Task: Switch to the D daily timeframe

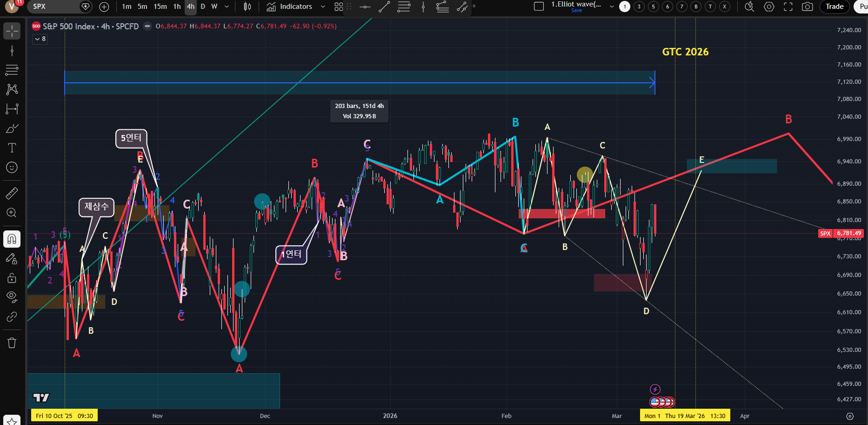Action: pyautogui.click(x=203, y=7)
